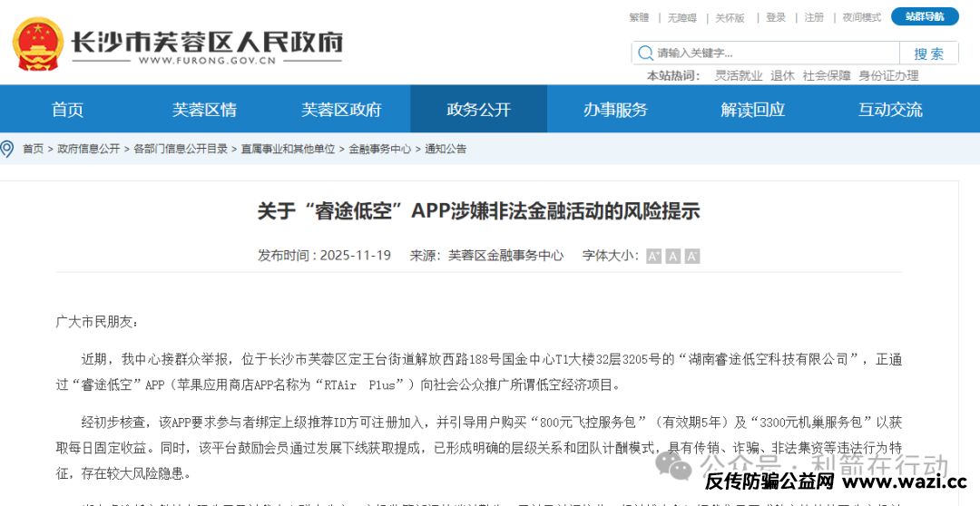Switch to 繁體 traditional Chinese

click(x=639, y=17)
